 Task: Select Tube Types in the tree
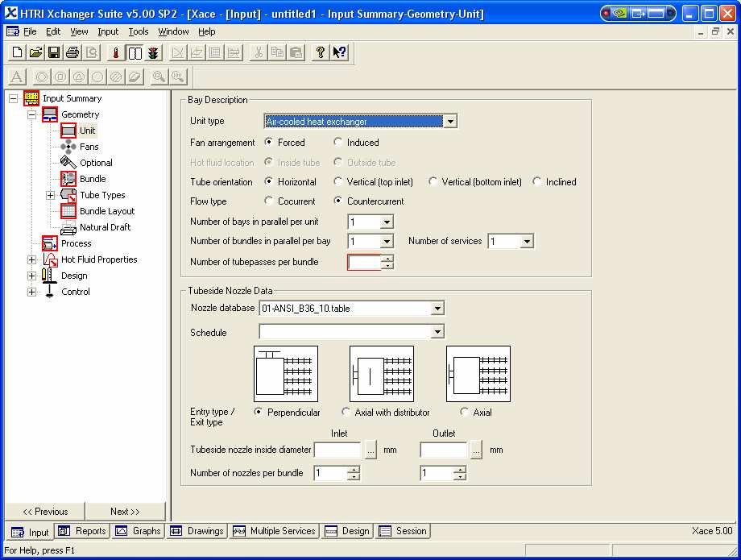click(102, 195)
